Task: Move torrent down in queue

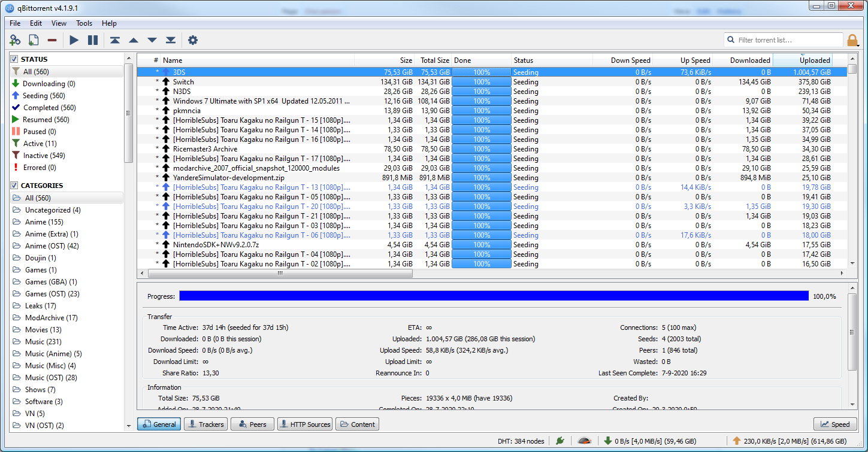Action: 152,40
